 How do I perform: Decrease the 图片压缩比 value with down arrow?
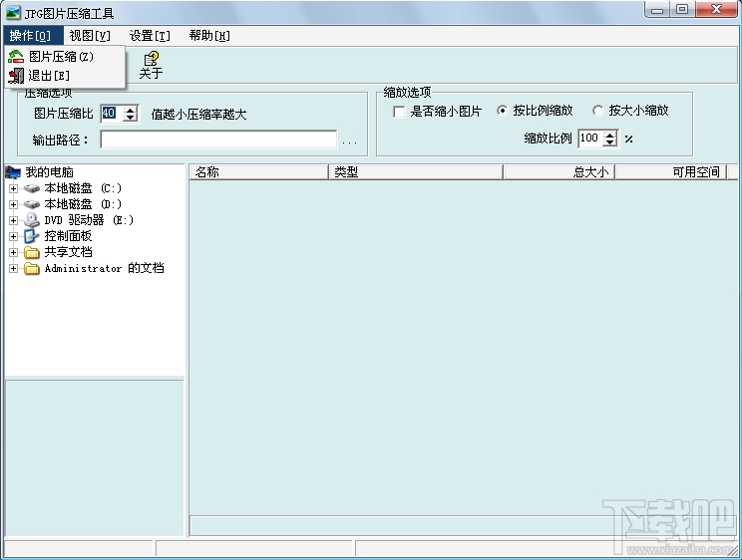click(130, 118)
